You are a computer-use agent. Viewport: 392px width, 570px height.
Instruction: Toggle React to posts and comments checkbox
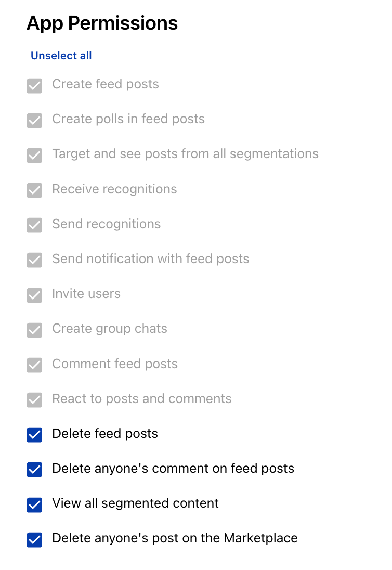pyautogui.click(x=34, y=400)
